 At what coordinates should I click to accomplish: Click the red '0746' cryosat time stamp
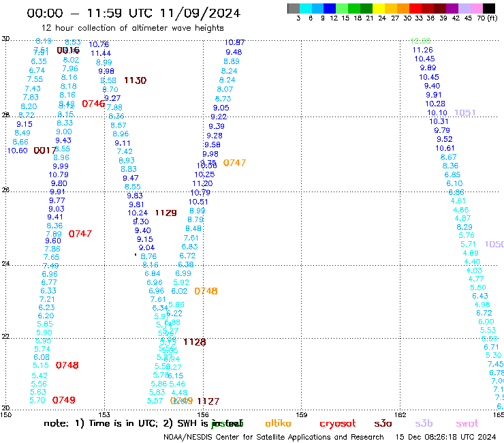(x=93, y=104)
